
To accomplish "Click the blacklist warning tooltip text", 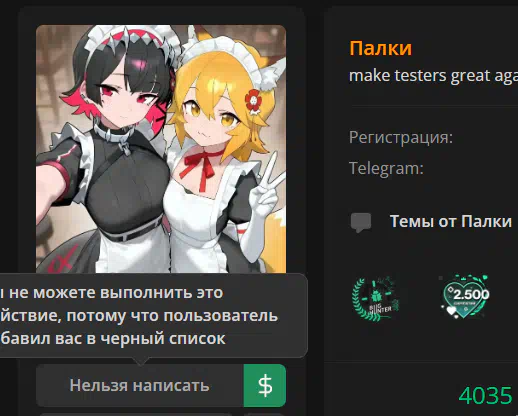I will coord(137,315).
